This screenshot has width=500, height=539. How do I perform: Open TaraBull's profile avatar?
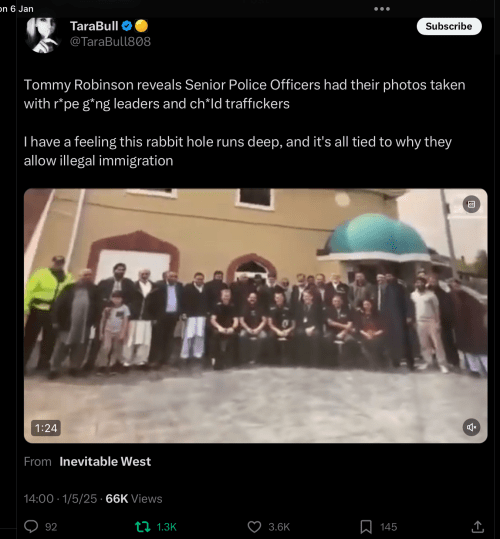click(x=43, y=34)
